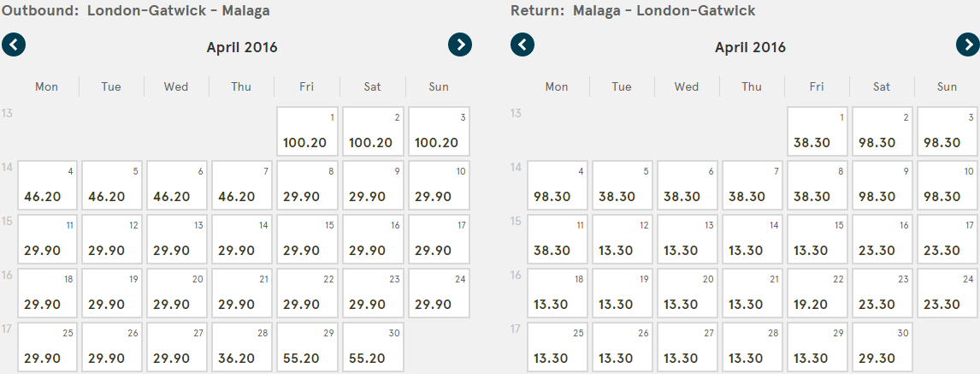Choose return April 12 fare 13.30
The height and width of the screenshot is (374, 980).
[x=623, y=240]
